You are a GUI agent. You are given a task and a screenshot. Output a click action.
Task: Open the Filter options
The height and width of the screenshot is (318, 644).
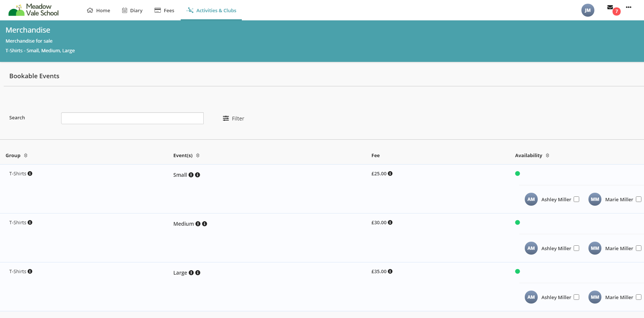pos(233,119)
